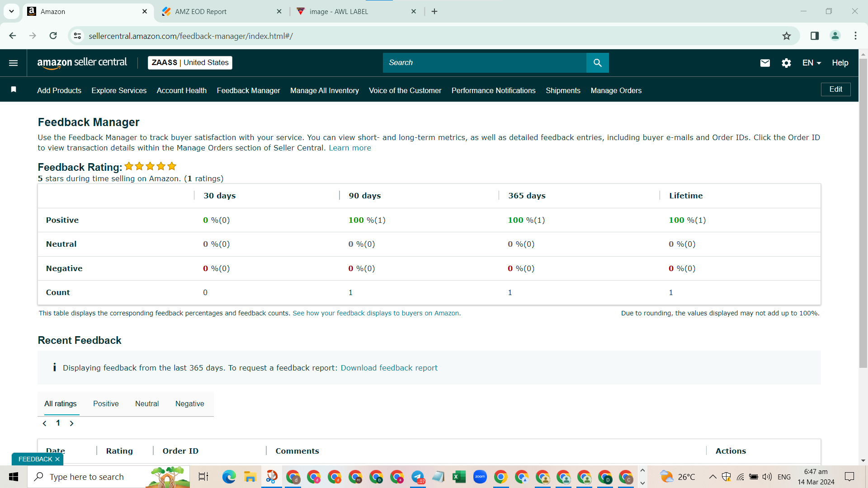Screen dimensions: 868x488
Task: Select the Positive ratings tab
Action: pyautogui.click(x=106, y=404)
